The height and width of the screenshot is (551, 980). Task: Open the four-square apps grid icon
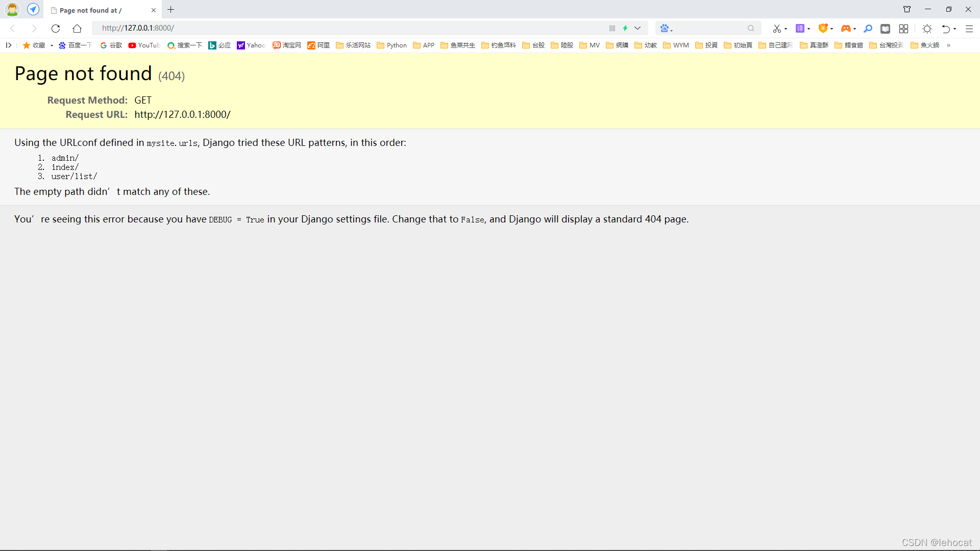903,29
